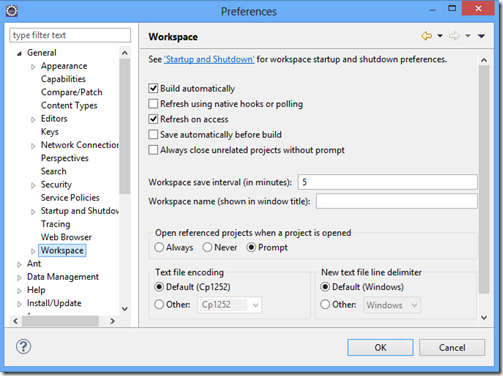Viewport: 503px width, 376px height.
Task: Select Tracing in the tree
Action: [x=55, y=224]
